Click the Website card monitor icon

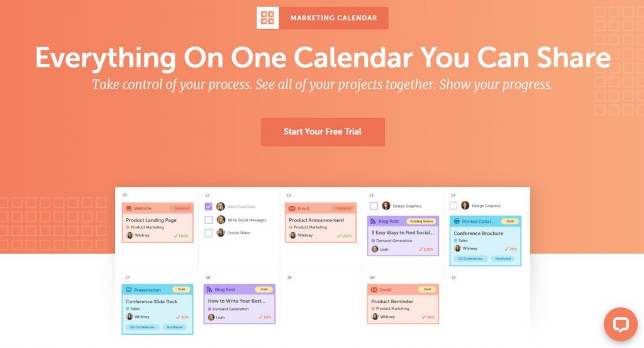click(129, 208)
